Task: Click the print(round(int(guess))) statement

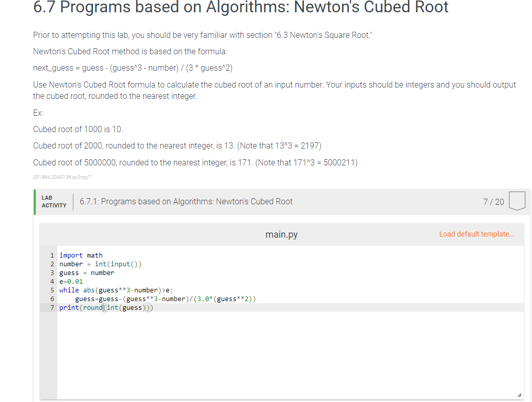Action: (105, 307)
